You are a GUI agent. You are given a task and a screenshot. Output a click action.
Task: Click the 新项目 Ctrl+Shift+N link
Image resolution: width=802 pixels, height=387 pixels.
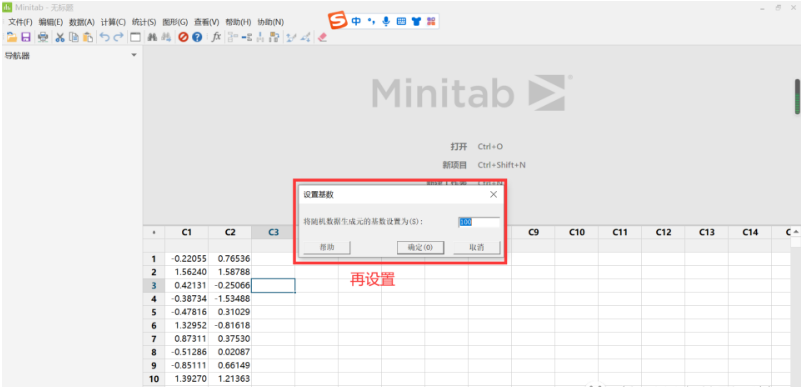point(484,165)
